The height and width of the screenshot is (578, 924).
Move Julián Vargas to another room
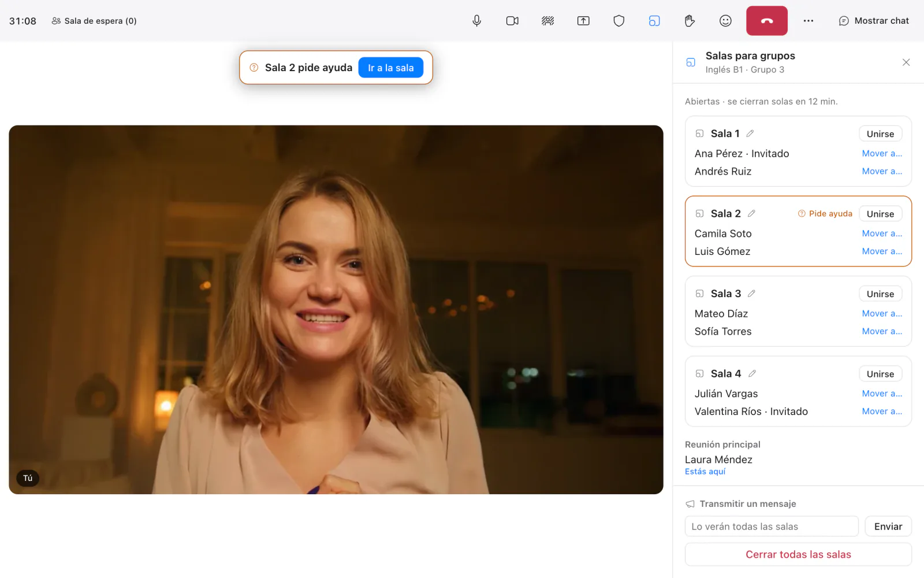tap(882, 394)
